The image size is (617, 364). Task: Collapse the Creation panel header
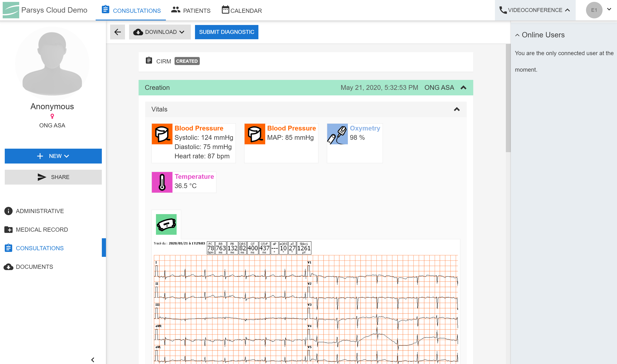point(463,88)
